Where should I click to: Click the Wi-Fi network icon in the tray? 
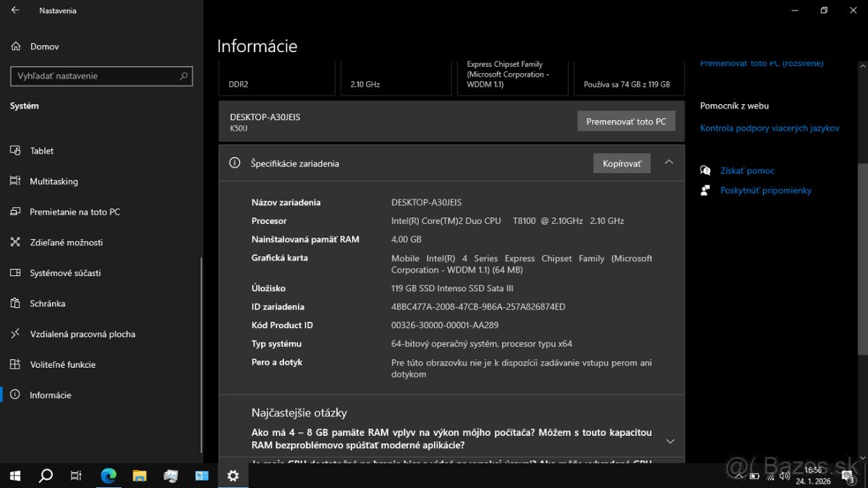[769, 476]
